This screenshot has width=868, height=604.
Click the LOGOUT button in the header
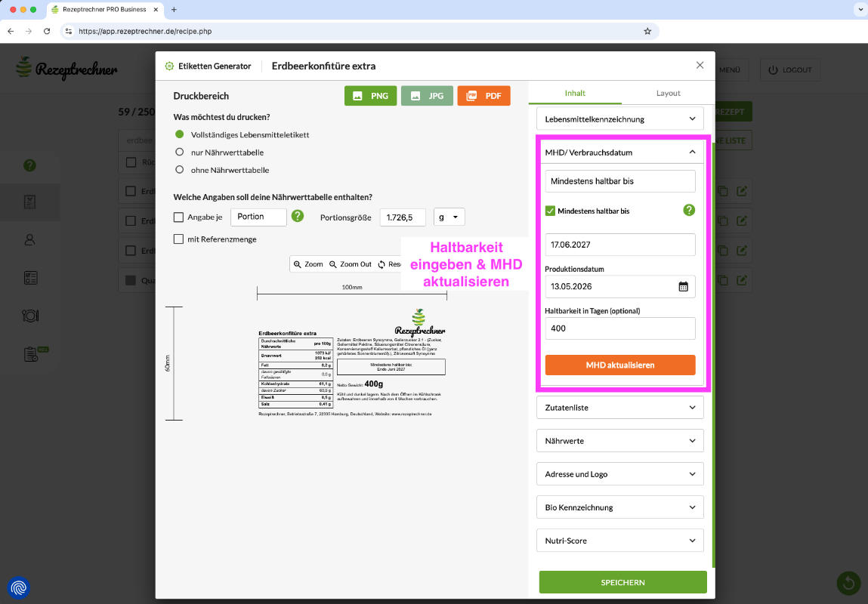coord(790,69)
